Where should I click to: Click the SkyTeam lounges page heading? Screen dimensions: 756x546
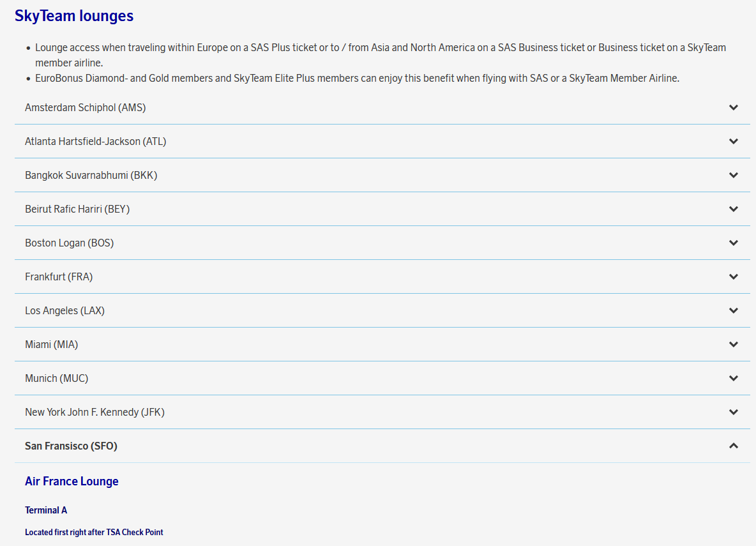click(74, 16)
